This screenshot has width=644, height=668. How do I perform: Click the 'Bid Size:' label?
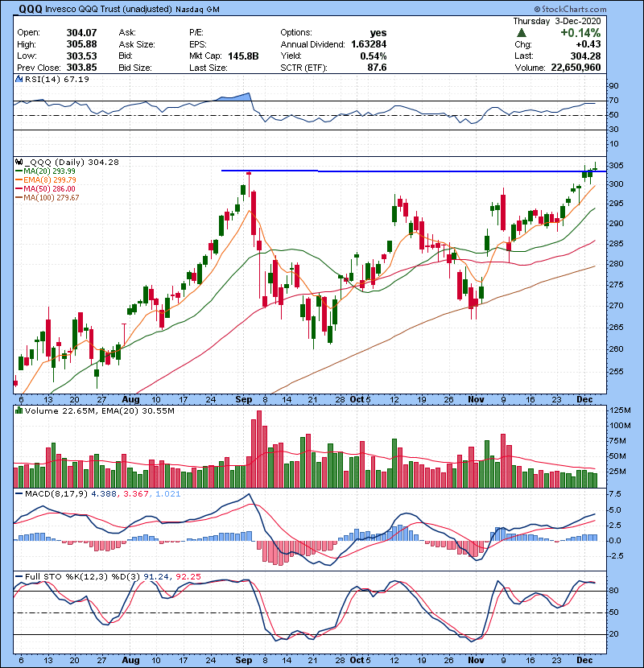pos(135,68)
